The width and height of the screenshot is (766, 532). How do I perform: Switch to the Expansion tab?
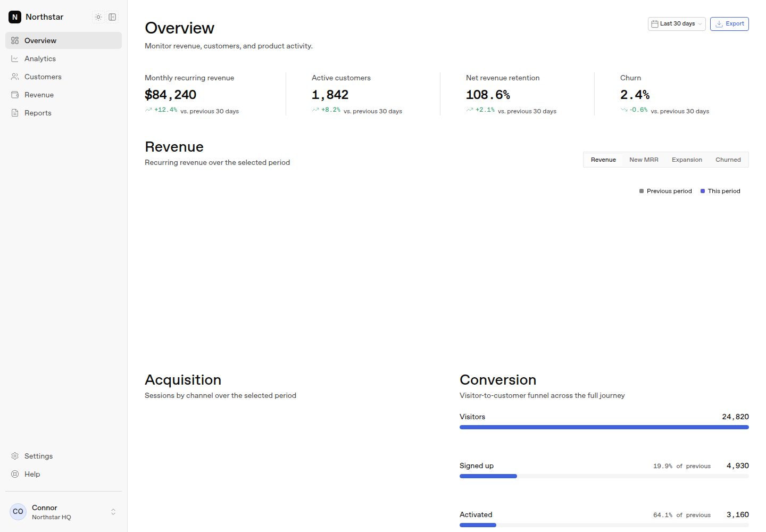tap(687, 160)
